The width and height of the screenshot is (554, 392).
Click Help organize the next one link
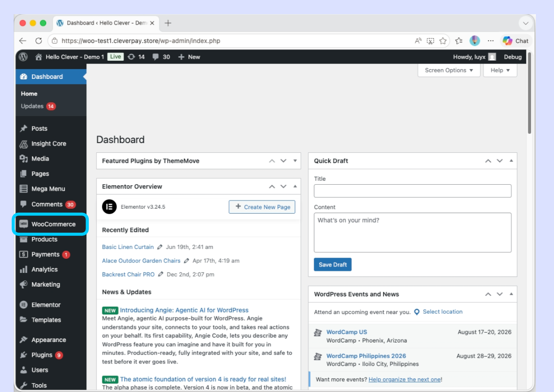click(404, 380)
